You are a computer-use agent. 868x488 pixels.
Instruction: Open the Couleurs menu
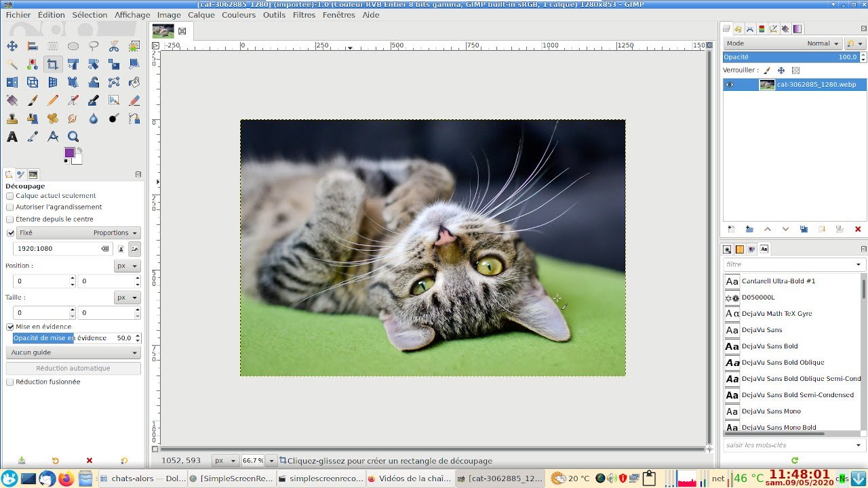coord(239,15)
